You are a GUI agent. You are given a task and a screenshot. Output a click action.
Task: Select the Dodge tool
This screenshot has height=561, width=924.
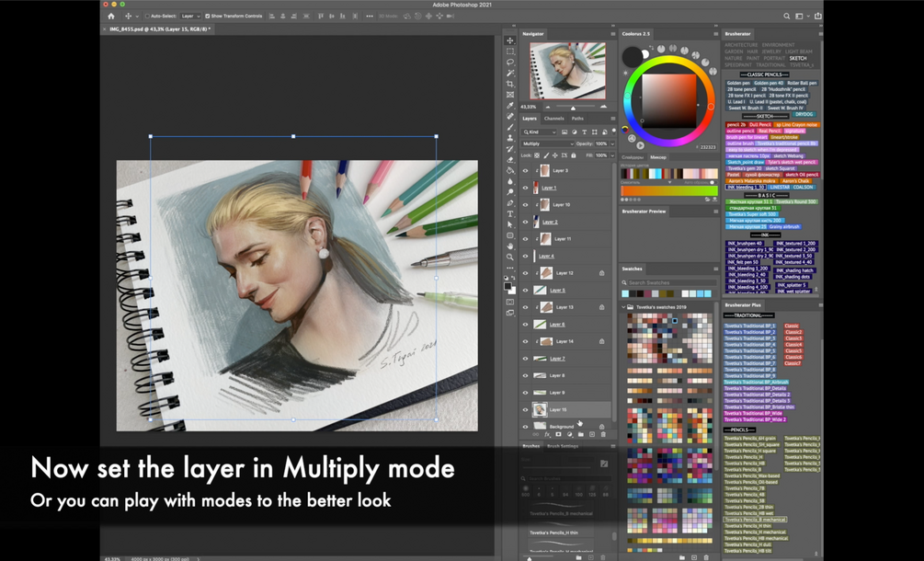coord(510,192)
